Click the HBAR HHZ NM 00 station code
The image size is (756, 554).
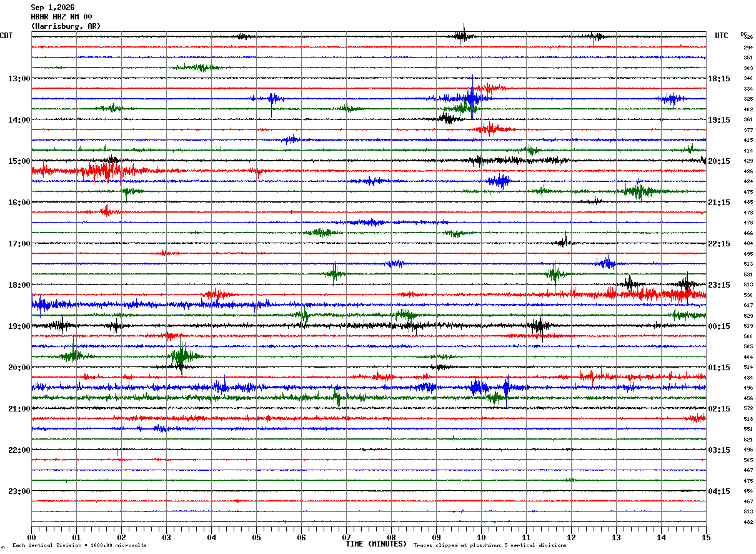(61, 17)
